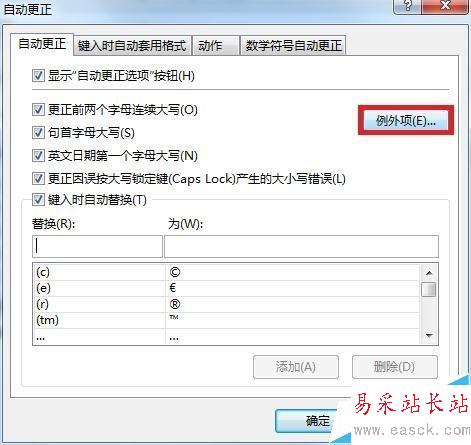
Task: Switch to 键入时自动套用格式 tab
Action: click(x=132, y=45)
